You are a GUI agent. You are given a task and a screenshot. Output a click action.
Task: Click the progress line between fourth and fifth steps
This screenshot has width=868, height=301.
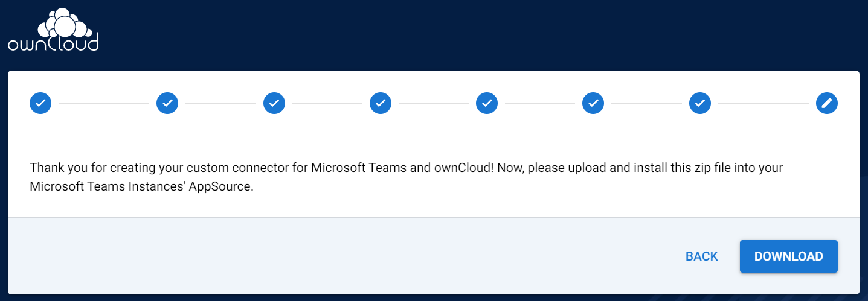pyautogui.click(x=434, y=103)
